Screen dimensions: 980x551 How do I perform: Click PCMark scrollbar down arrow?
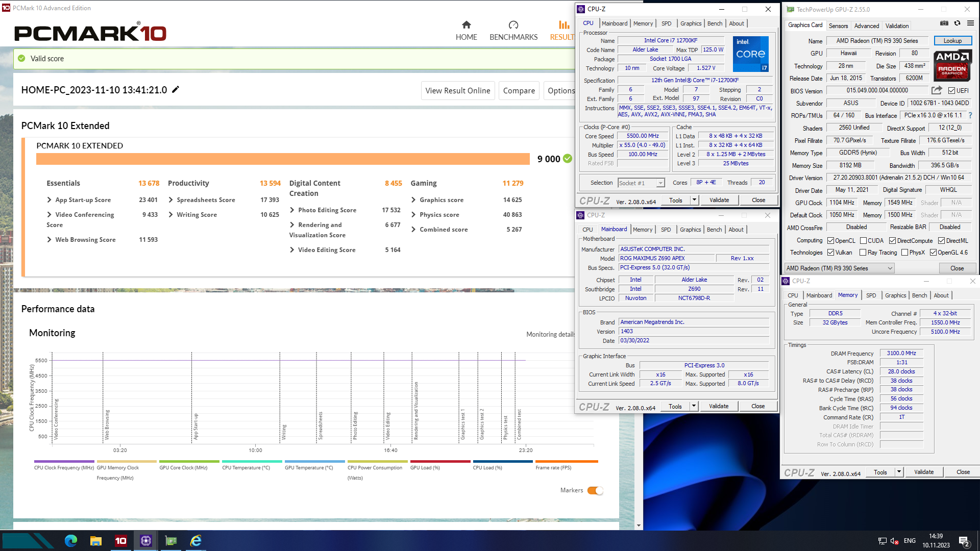(x=639, y=525)
